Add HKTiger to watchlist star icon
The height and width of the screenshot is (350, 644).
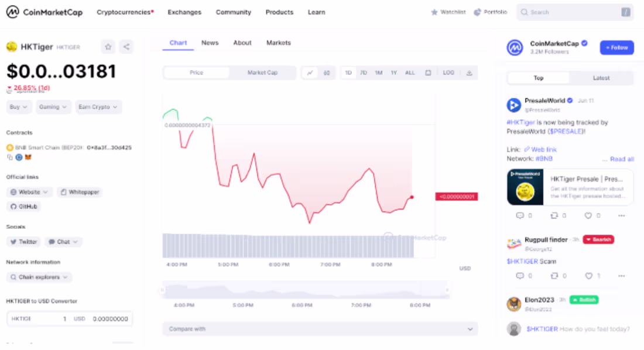click(x=108, y=47)
